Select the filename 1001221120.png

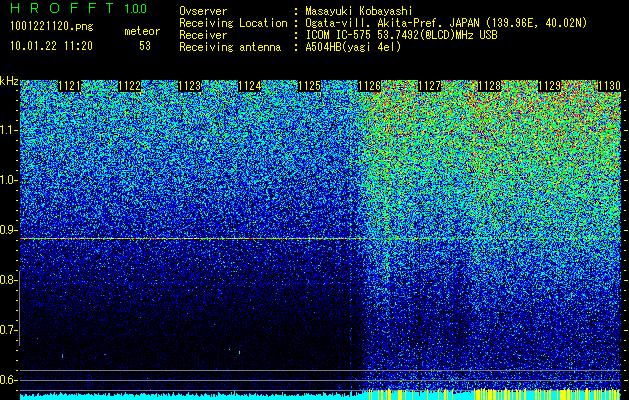click(52, 27)
